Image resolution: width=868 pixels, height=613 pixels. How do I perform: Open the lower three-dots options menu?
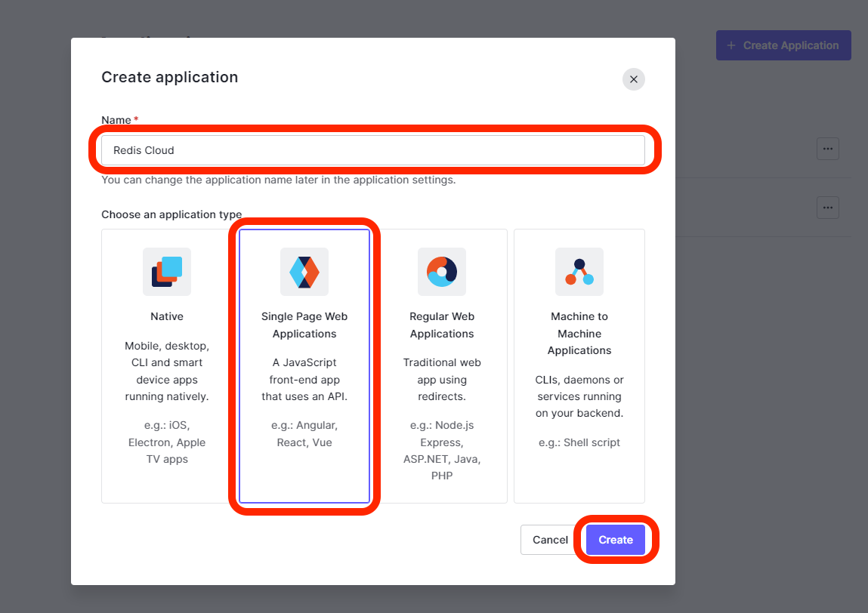827,208
